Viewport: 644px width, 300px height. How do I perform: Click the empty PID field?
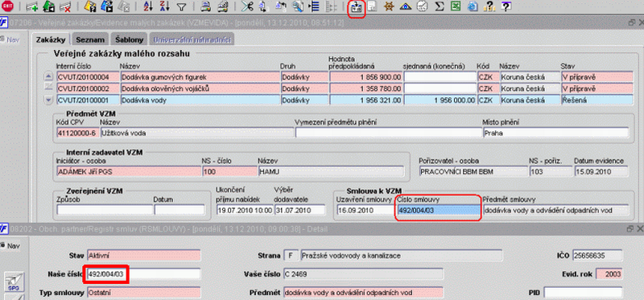pyautogui.click(x=583, y=293)
